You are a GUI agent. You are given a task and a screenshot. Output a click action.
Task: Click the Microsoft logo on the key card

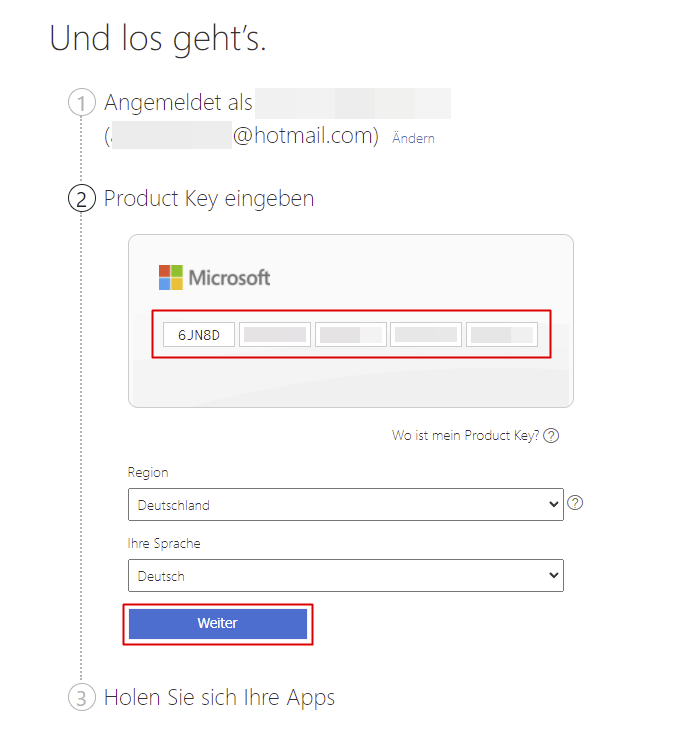point(214,277)
